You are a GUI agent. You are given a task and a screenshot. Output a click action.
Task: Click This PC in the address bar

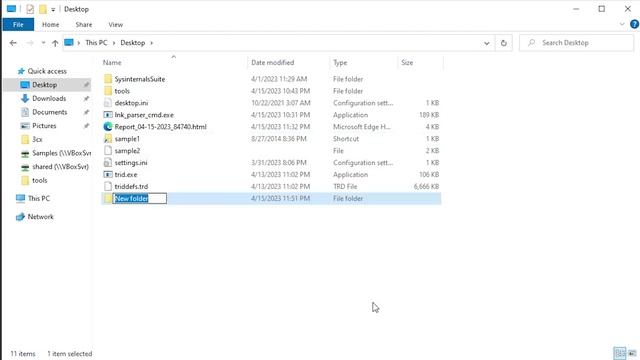pyautogui.click(x=96, y=43)
